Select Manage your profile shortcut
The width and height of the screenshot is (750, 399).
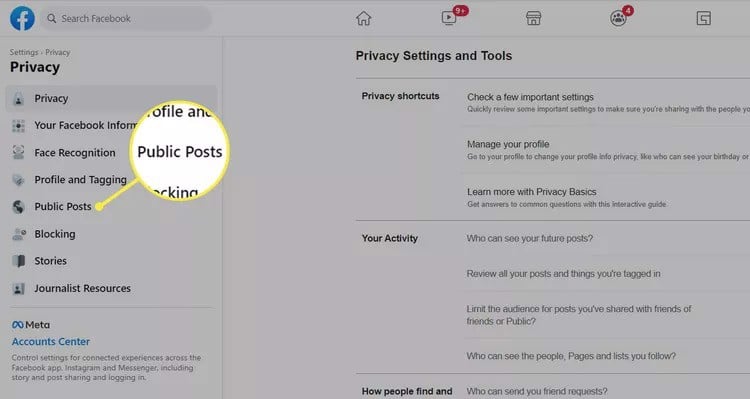(x=508, y=144)
